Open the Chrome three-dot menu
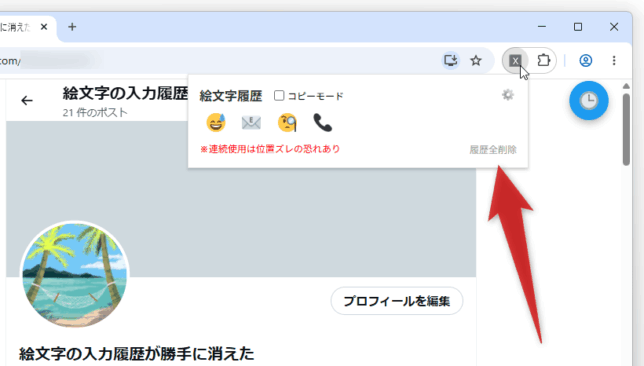 point(614,61)
